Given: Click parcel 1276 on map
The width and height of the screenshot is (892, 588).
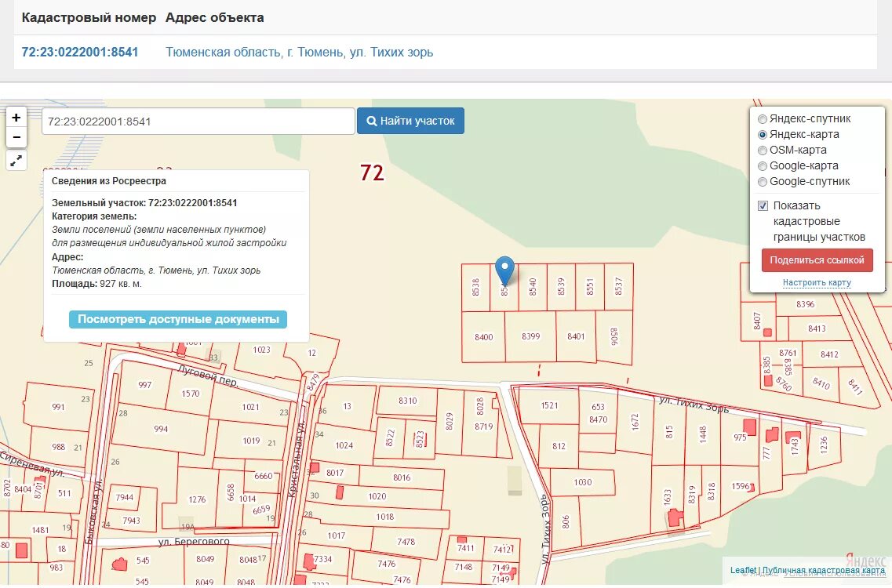Looking at the screenshot, I should pos(197,499).
